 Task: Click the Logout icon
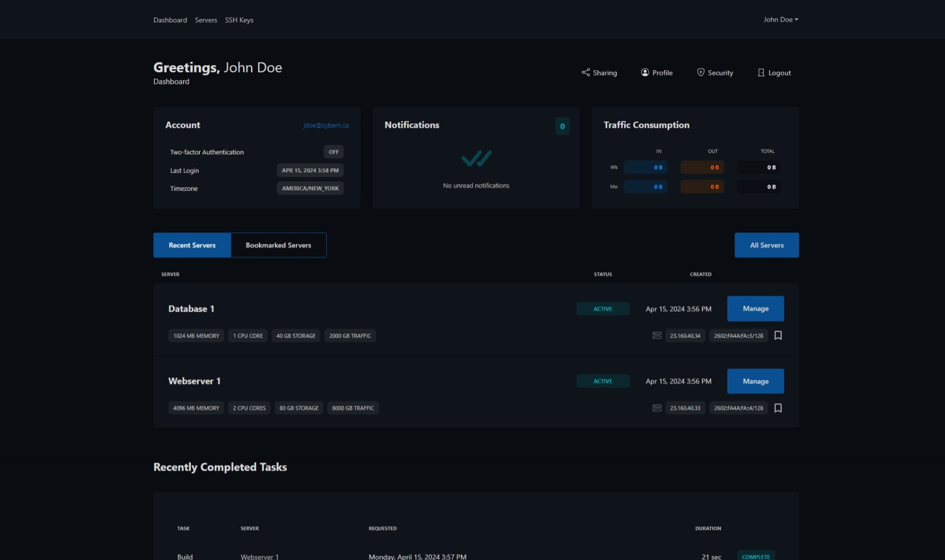pyautogui.click(x=761, y=72)
